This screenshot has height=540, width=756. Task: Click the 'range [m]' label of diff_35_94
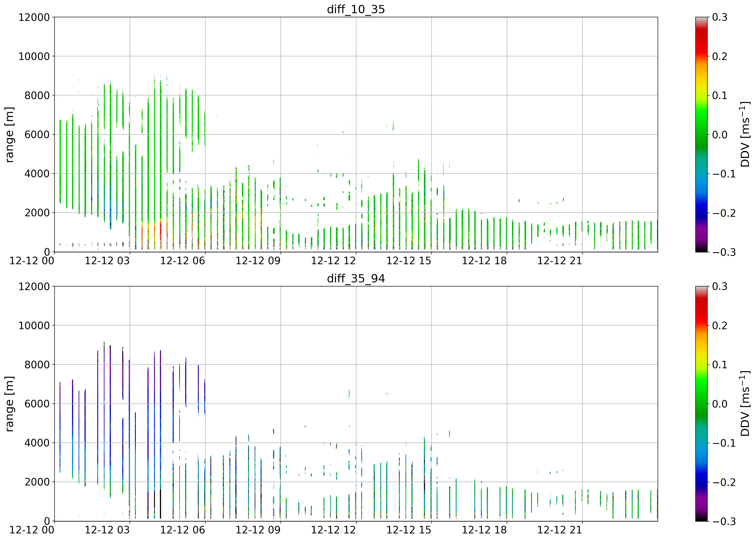[x=10, y=404]
